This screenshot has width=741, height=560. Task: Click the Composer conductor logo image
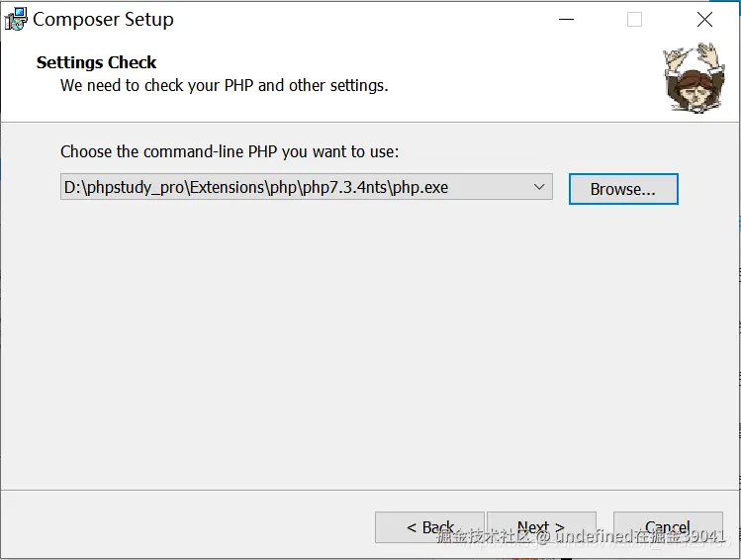(x=694, y=77)
